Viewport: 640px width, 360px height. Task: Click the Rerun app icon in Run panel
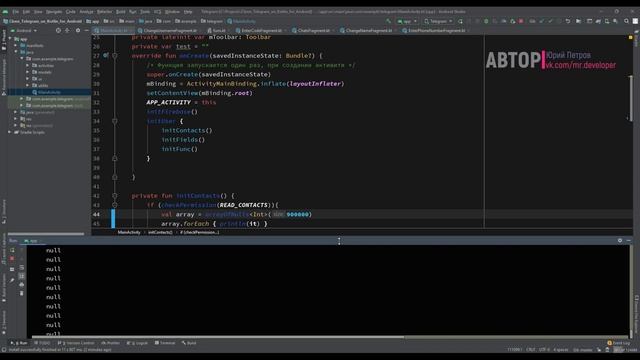click(x=12, y=250)
